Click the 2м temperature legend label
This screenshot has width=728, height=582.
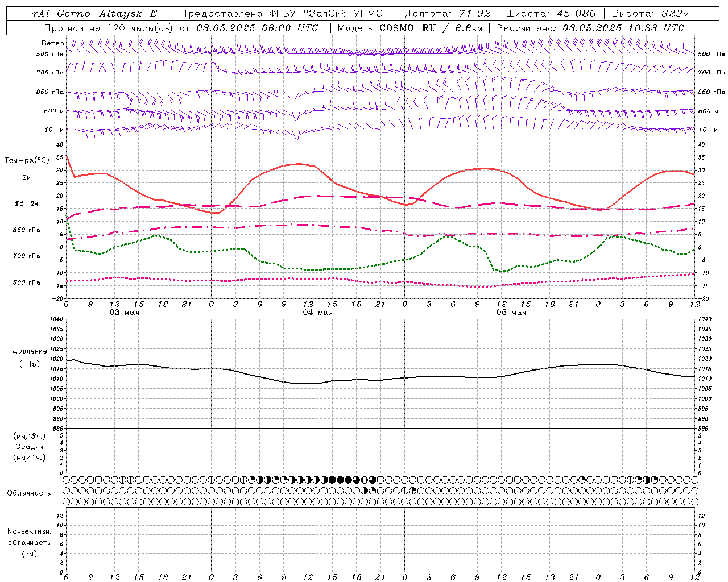[27, 177]
